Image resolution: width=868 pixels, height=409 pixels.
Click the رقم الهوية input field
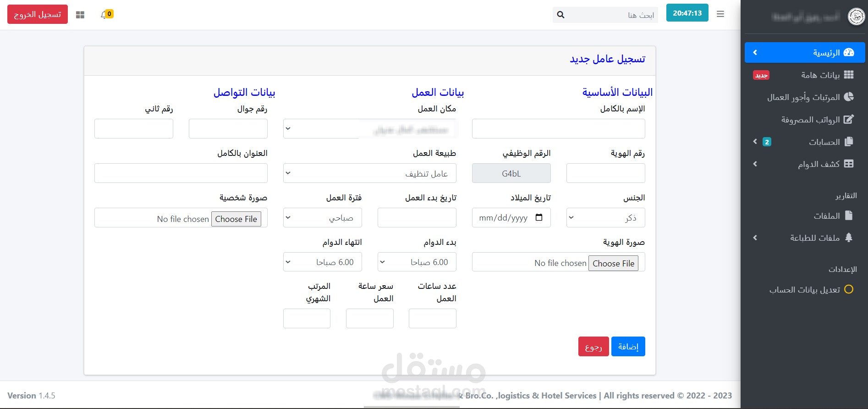click(606, 173)
